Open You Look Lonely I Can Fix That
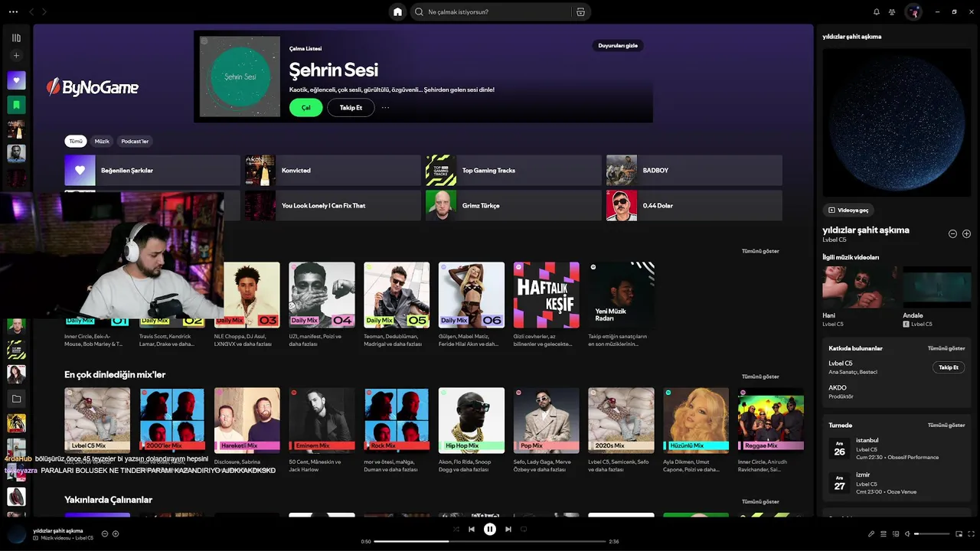Image resolution: width=980 pixels, height=551 pixels. tap(333, 205)
